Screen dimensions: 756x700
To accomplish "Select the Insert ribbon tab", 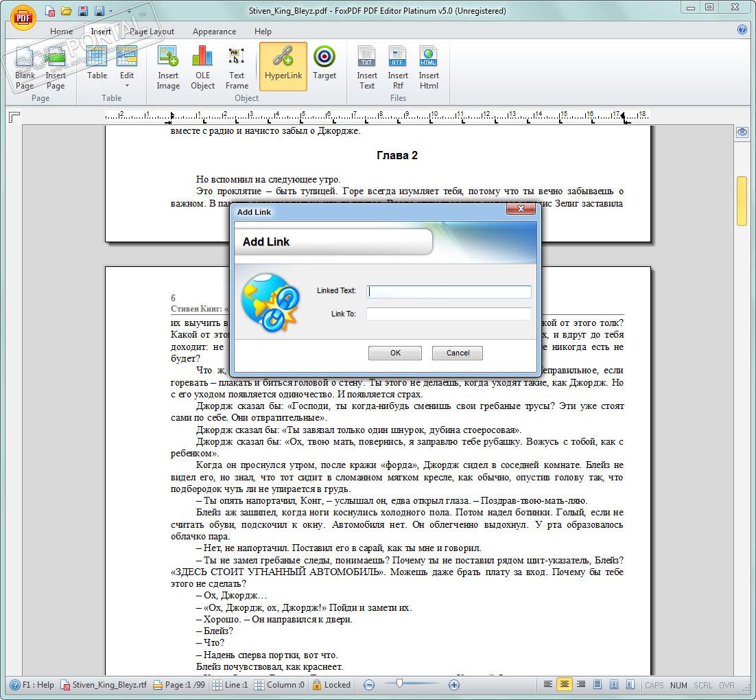I will tap(101, 32).
